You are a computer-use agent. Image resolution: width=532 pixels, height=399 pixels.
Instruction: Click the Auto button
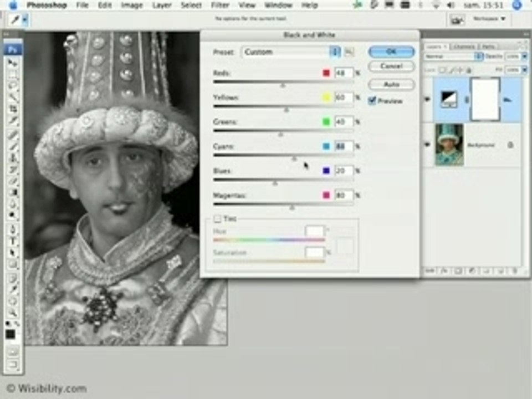point(391,84)
